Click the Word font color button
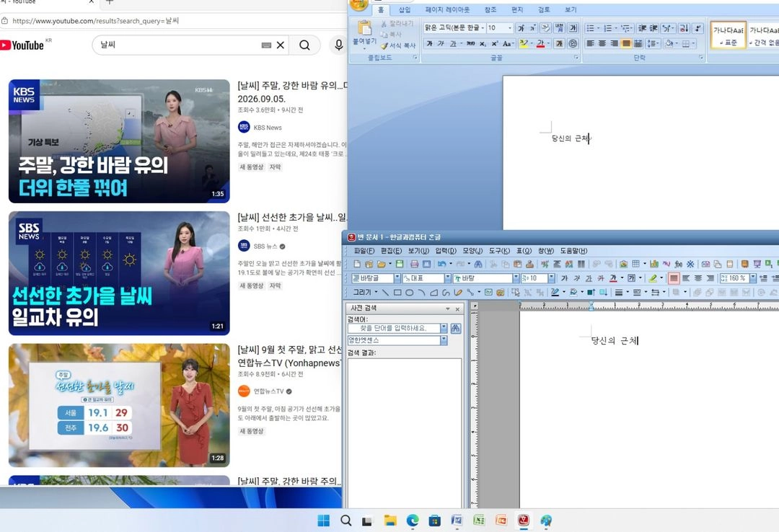Screen dimensions: 779x532 point(540,44)
